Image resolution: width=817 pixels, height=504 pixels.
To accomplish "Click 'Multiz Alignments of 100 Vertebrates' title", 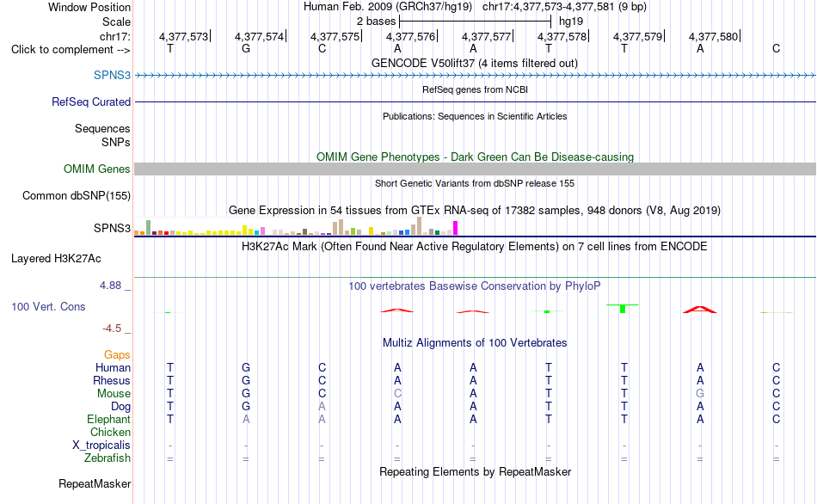I will click(x=475, y=343).
